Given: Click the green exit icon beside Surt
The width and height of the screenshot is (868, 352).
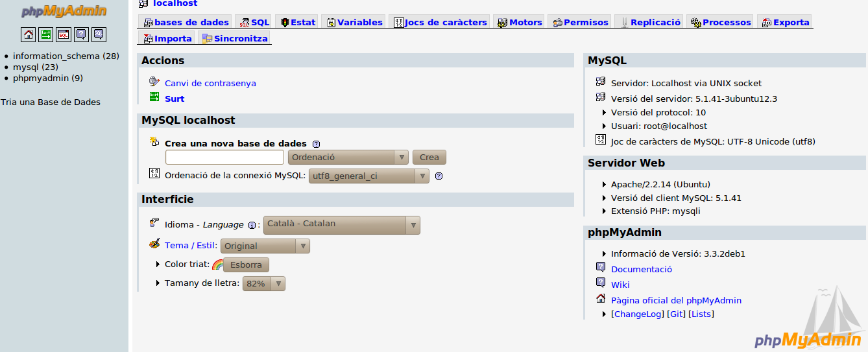Looking at the screenshot, I should coord(154,97).
